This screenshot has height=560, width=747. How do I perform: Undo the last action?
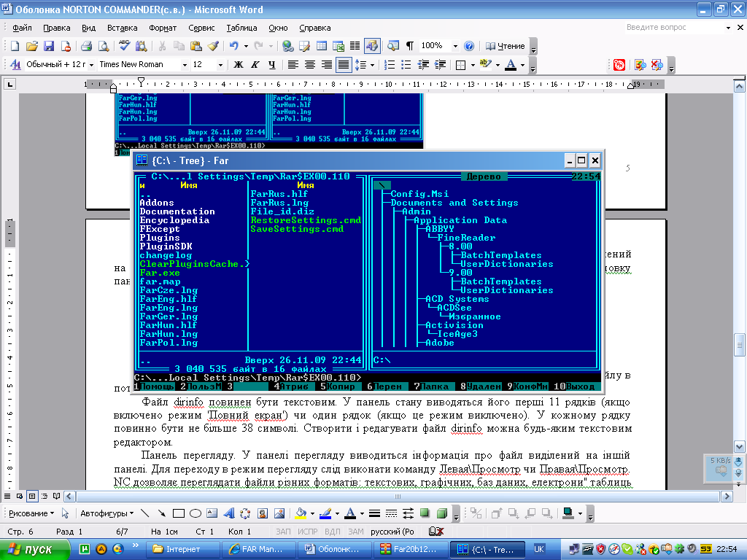coord(233,46)
